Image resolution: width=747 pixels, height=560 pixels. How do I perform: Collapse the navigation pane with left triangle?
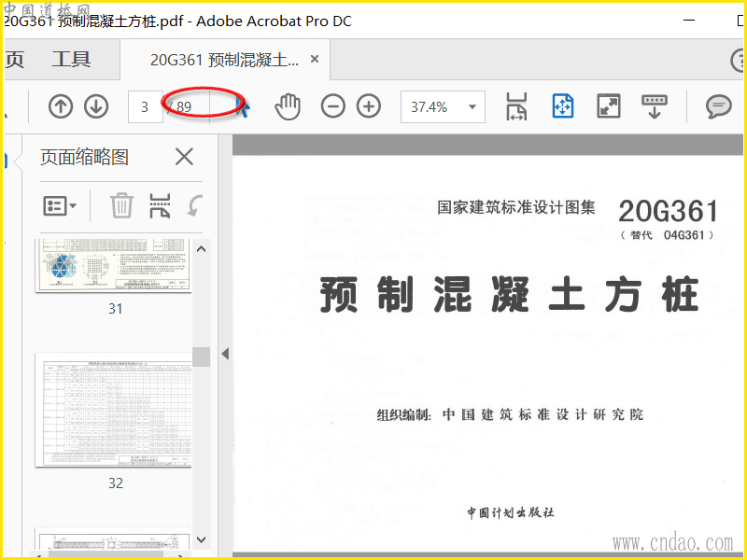[225, 354]
